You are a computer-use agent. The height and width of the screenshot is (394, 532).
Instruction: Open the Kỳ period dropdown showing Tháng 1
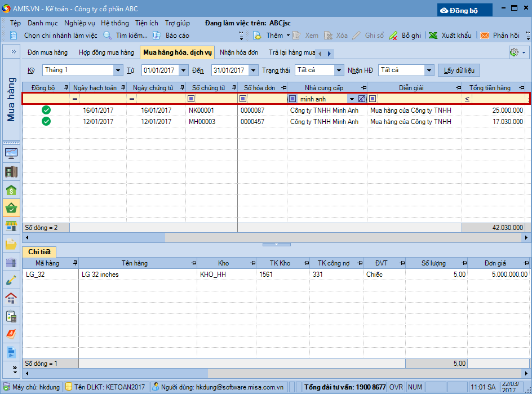(x=118, y=70)
